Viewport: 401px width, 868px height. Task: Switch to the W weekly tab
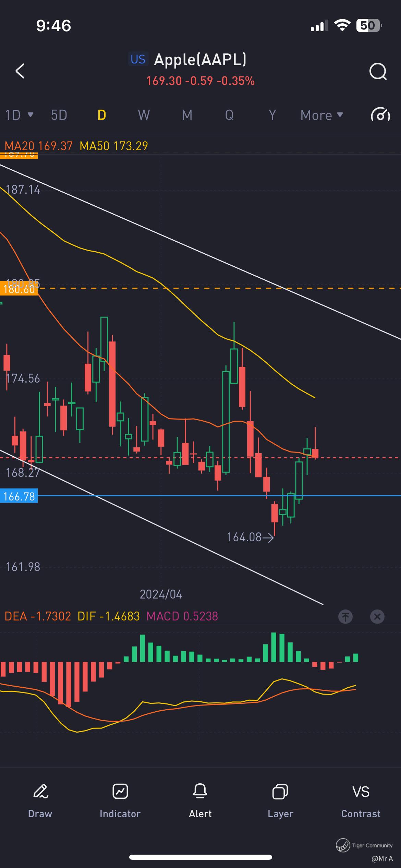point(144,115)
